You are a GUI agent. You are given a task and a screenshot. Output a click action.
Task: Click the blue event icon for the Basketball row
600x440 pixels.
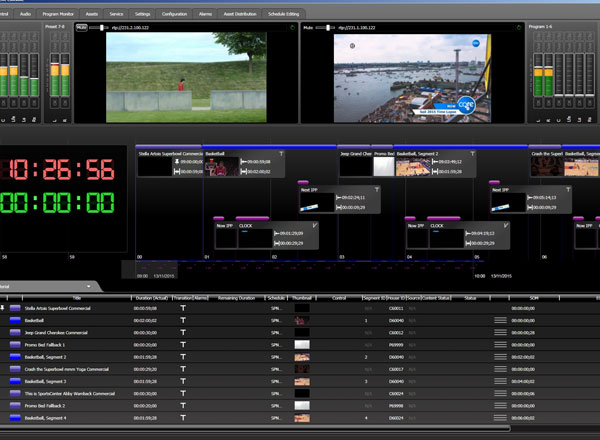pyautogui.click(x=15, y=320)
